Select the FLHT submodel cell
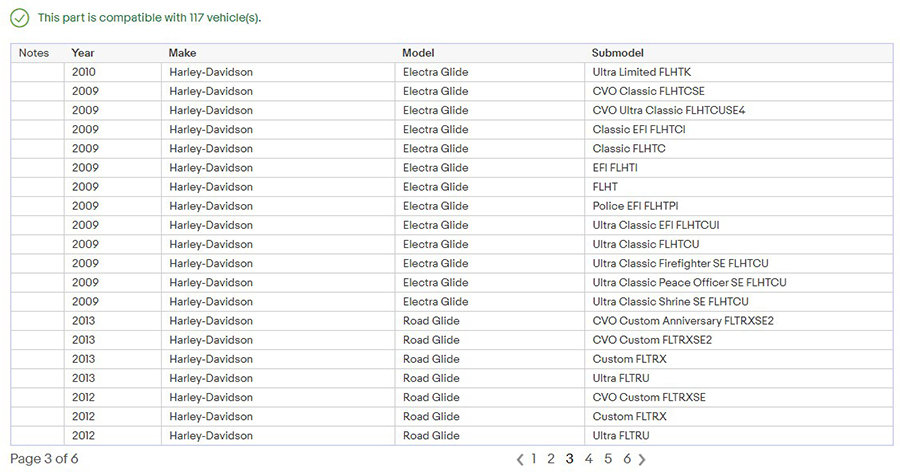Screen dimensions: 900x472 (x=739, y=187)
